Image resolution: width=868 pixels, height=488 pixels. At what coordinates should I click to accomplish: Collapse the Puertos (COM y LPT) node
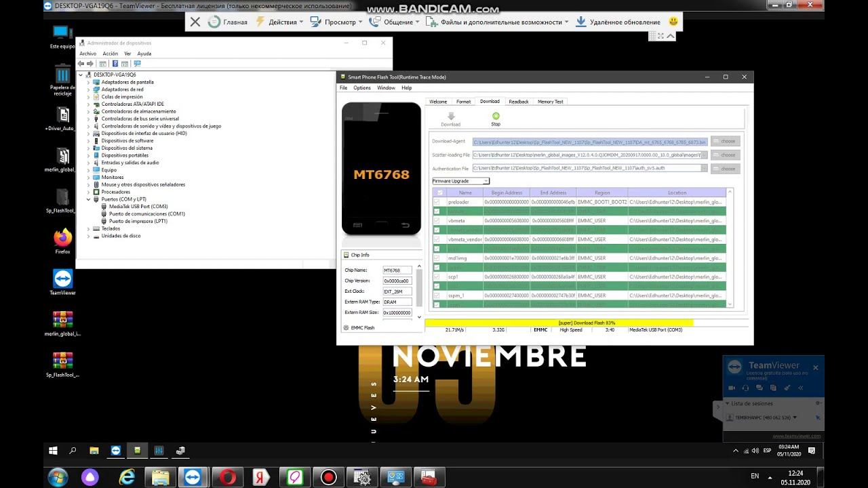pos(88,199)
